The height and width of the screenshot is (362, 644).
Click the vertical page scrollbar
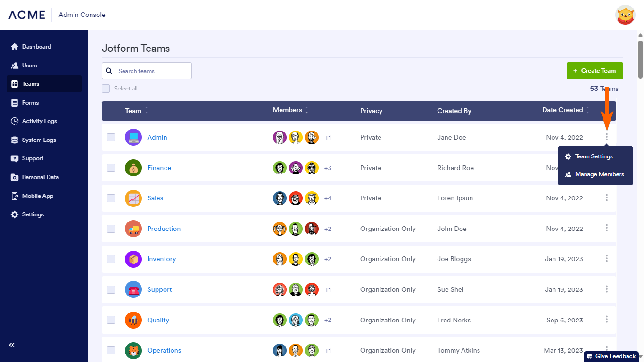click(640, 59)
